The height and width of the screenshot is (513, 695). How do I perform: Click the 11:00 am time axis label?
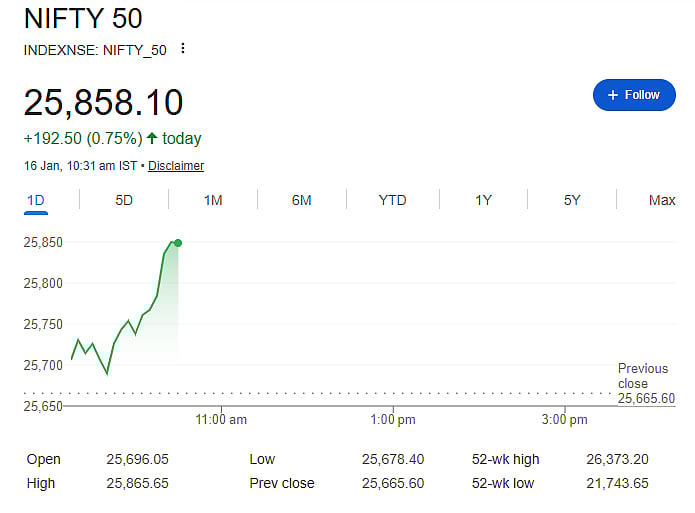click(x=222, y=420)
